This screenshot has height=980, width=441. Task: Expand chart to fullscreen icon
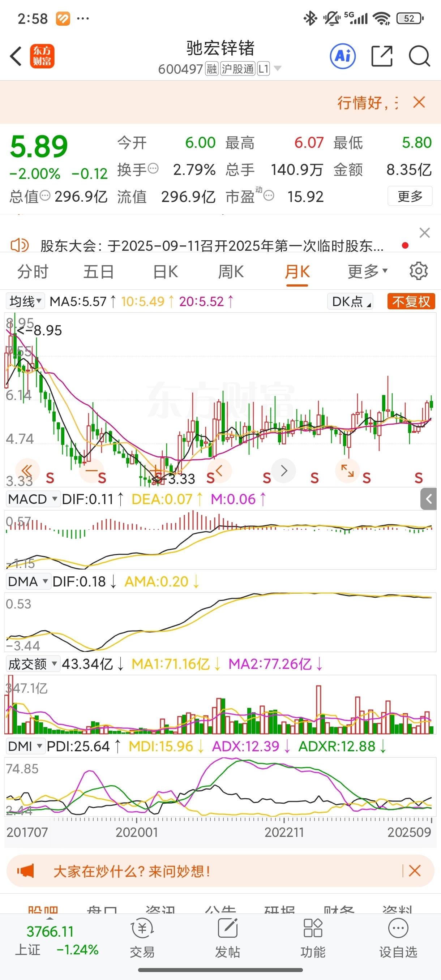[x=347, y=471]
